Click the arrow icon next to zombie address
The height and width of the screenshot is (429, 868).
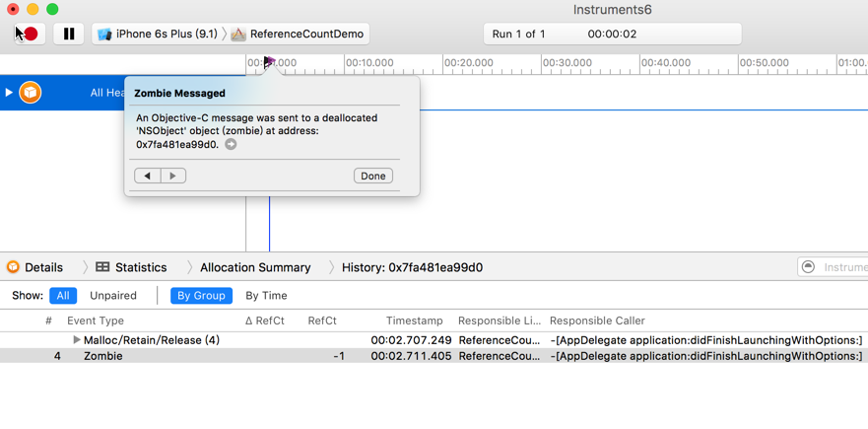pos(231,145)
